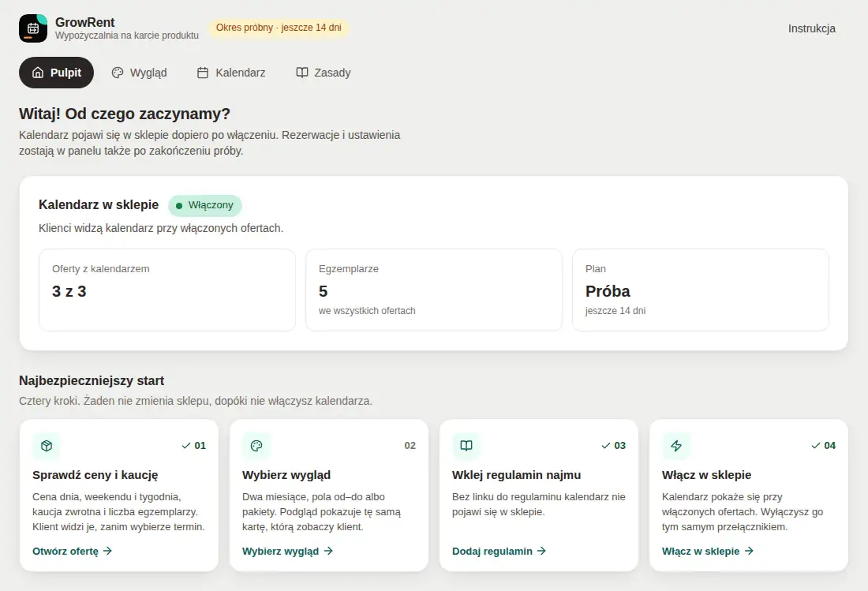Click the Egzemplarze value '5'
Image resolution: width=868 pixels, height=591 pixels.
click(x=324, y=292)
